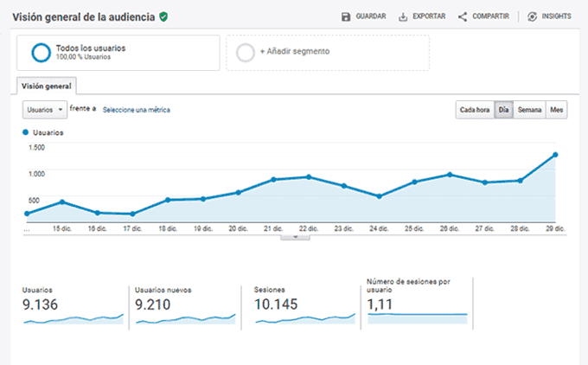Click the Sesiones sparkline thumbnail
This screenshot has width=588, height=365.
(x=304, y=319)
